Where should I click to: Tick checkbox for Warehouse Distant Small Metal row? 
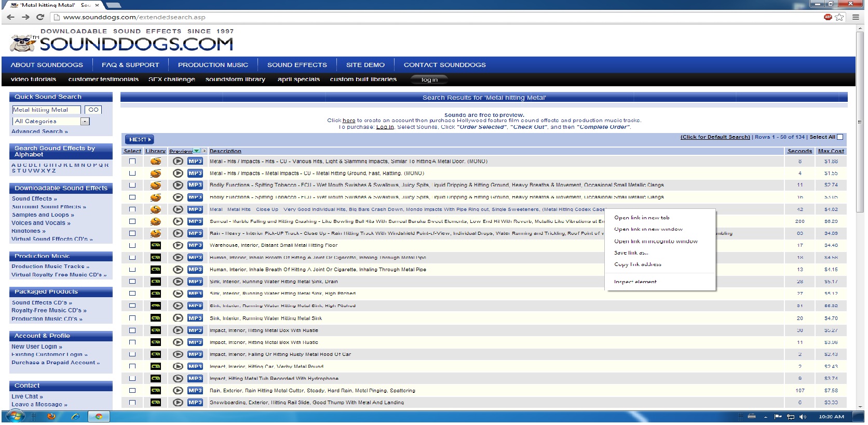pos(132,246)
